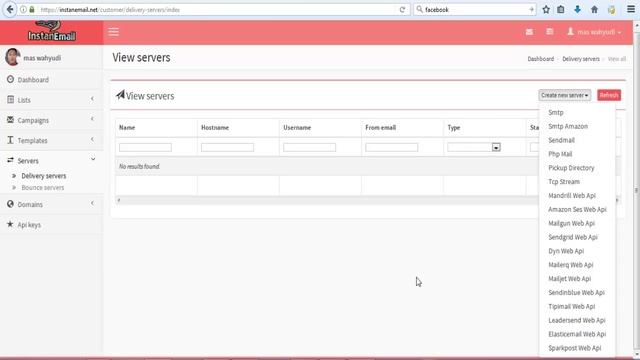Viewport: 640px width, 360px height.
Task: Click the Hostname filter input field
Action: (x=227, y=147)
